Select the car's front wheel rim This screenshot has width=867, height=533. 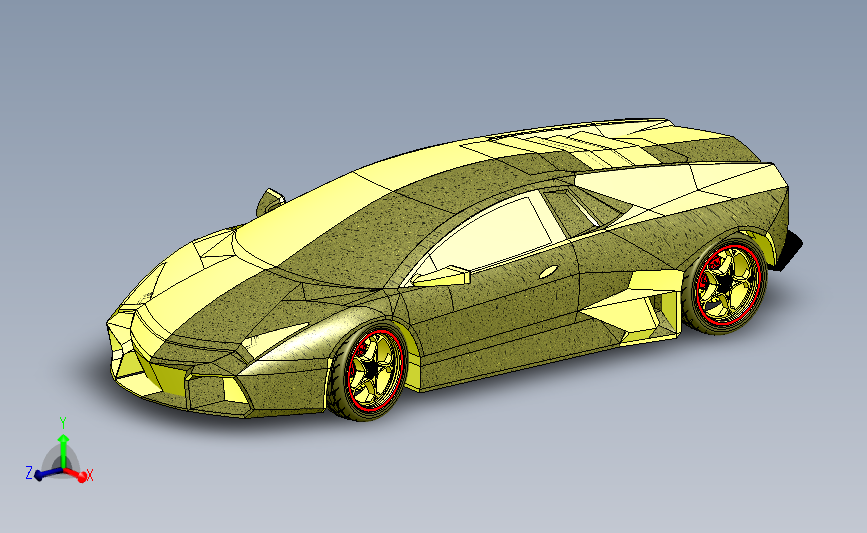(375, 369)
